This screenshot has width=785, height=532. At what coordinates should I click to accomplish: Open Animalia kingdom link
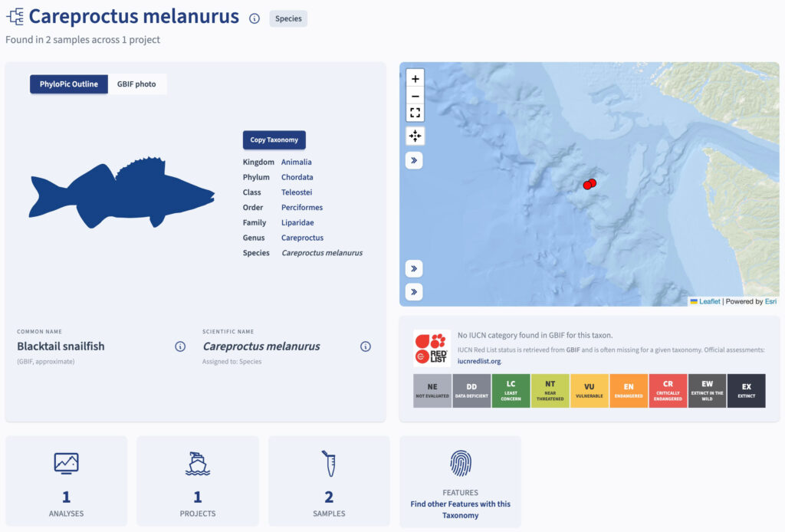tap(297, 163)
